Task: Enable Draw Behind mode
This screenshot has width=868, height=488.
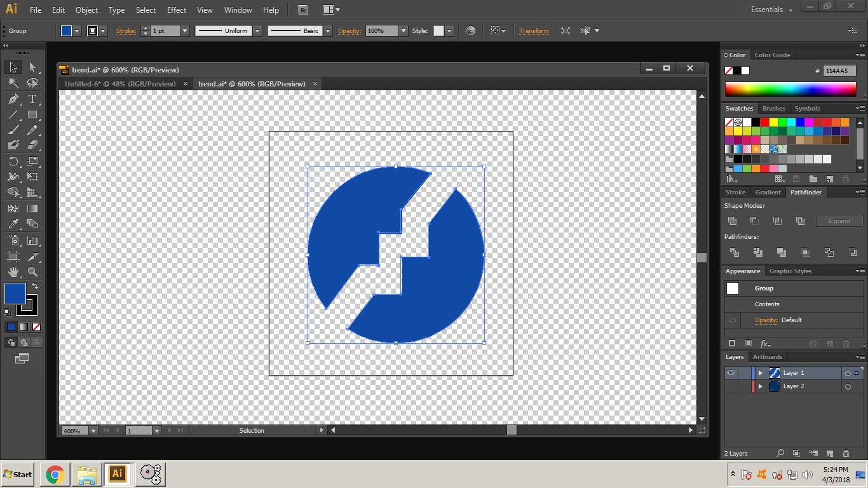Action: (24, 342)
